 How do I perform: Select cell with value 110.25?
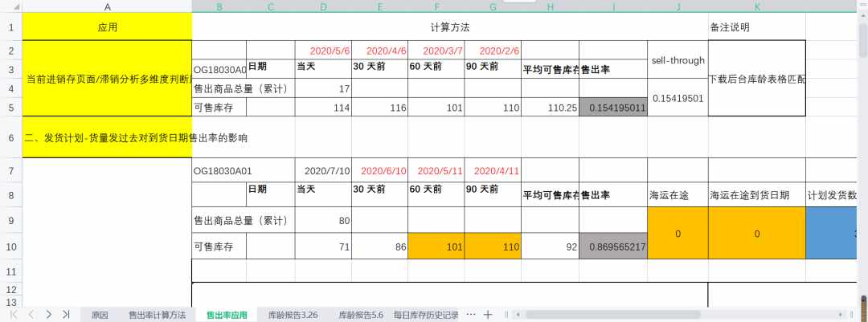coord(551,108)
